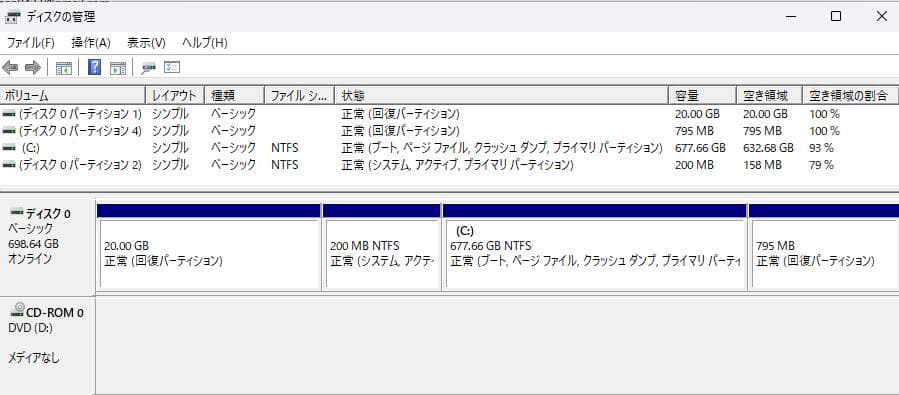Click the drive icon of ディスク 0 パーティション 2 row

click(x=9, y=165)
